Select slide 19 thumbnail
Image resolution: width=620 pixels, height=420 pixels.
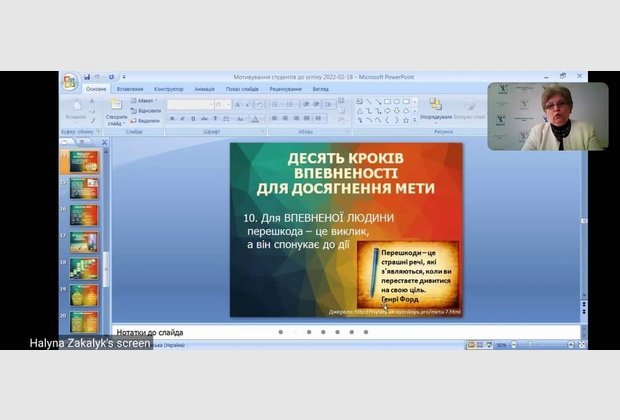[83, 295]
